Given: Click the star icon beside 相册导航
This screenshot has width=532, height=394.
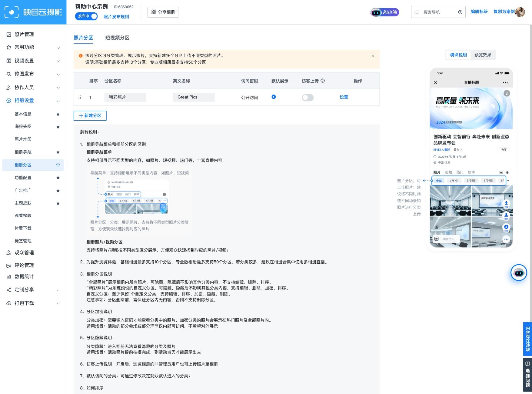Looking at the screenshot, I should 58,152.
